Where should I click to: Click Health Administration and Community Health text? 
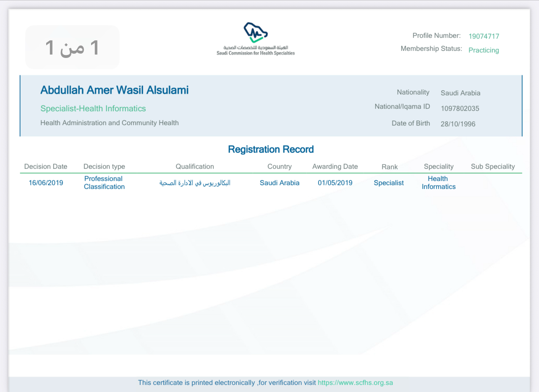pos(110,123)
